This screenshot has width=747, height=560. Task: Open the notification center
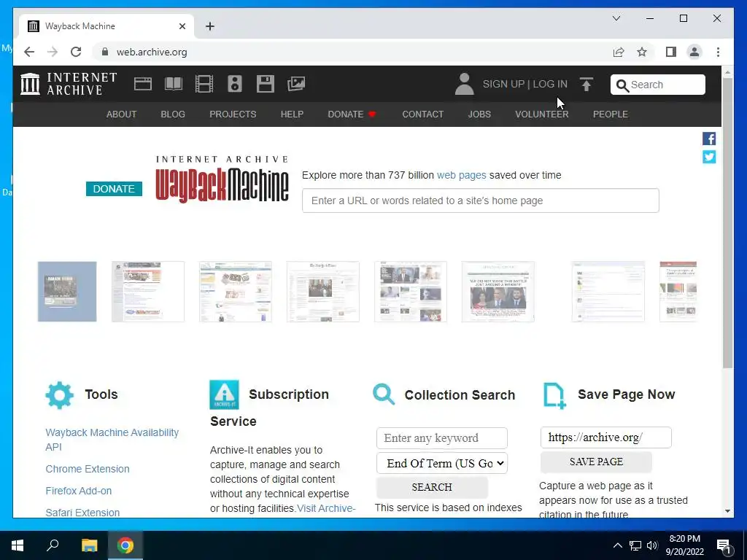point(724,545)
